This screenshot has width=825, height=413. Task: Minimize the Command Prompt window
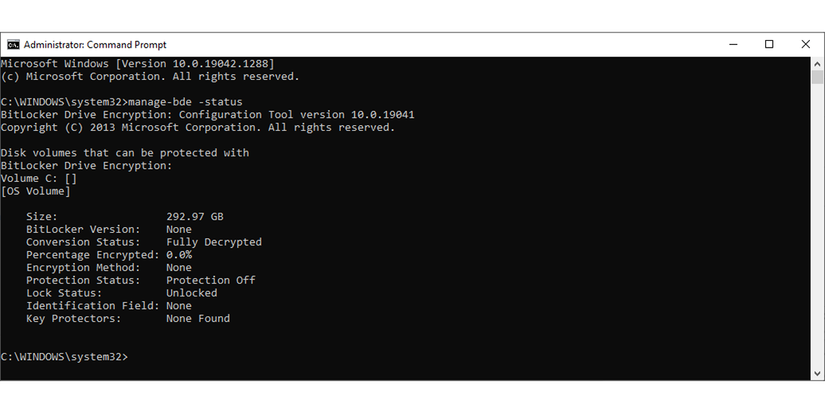click(x=732, y=44)
